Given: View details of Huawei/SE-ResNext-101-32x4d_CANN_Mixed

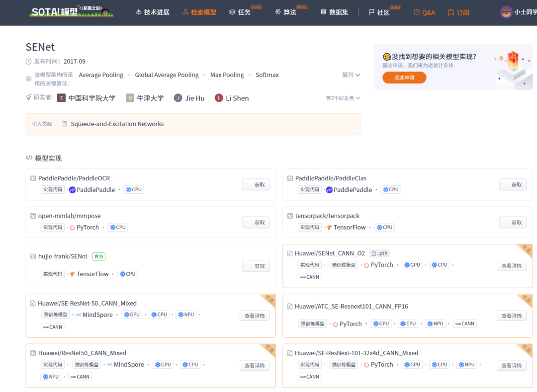Looking at the screenshot, I should 512,365.
